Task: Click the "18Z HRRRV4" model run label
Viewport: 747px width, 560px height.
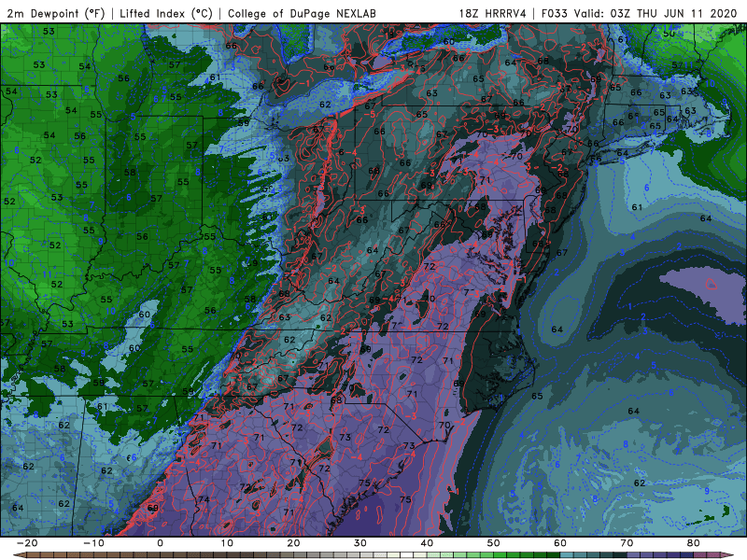Action: pos(493,13)
